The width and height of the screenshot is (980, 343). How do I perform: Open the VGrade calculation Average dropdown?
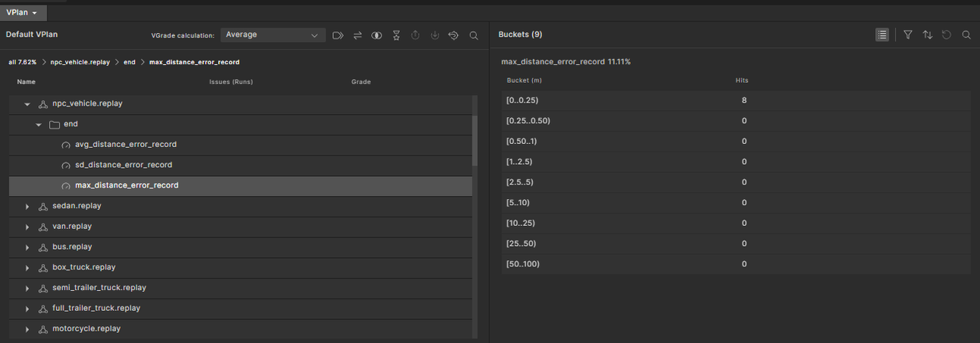click(272, 34)
